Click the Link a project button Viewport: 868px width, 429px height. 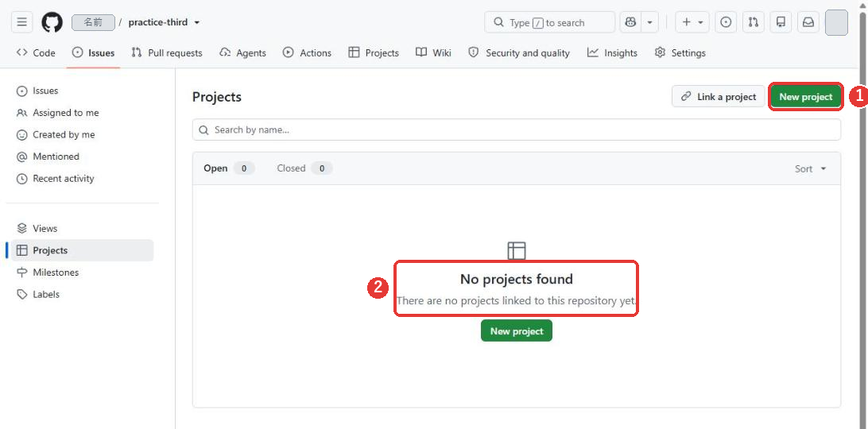[x=718, y=96]
